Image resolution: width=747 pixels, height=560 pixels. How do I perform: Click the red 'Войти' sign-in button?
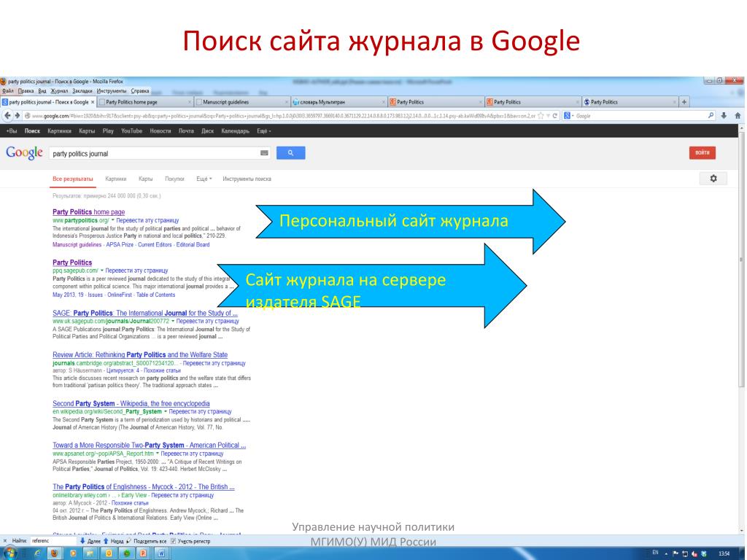click(703, 153)
